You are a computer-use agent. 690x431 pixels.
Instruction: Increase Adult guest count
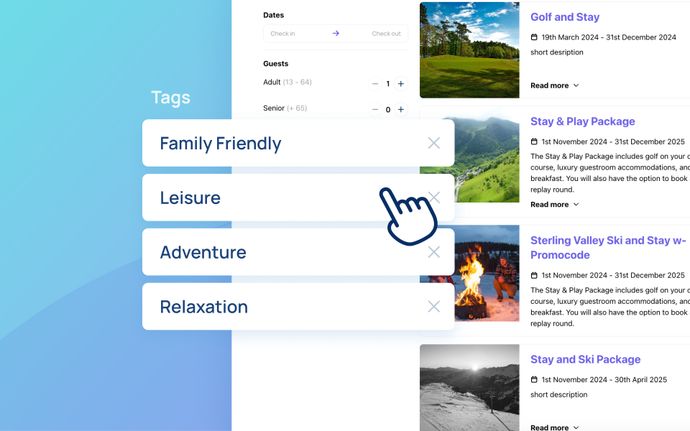click(x=400, y=84)
